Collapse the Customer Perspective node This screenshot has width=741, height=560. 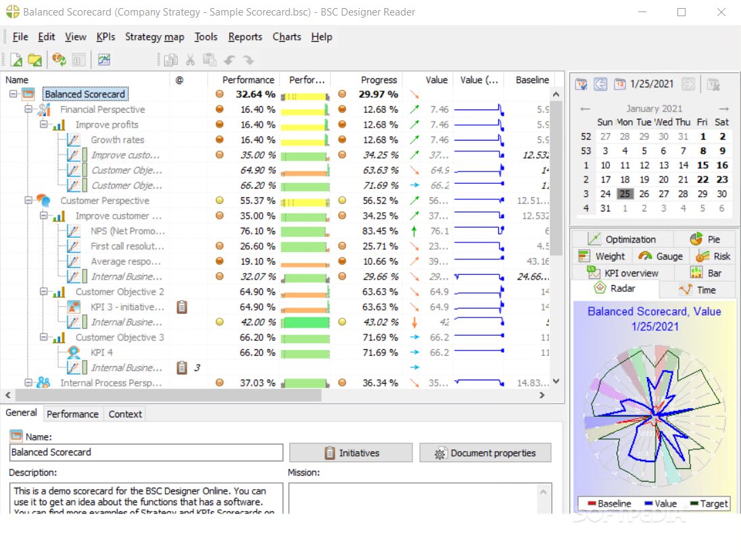28,200
